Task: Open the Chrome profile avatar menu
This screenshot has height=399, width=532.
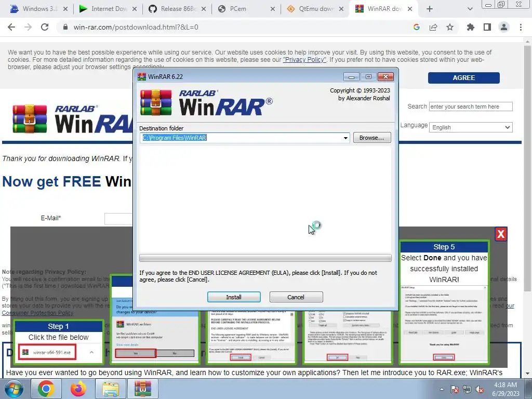Action: click(x=504, y=27)
